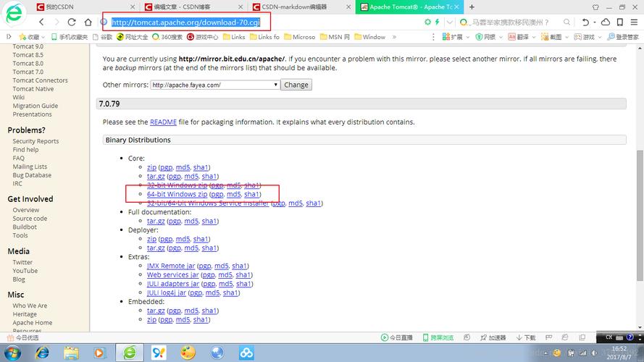Open the JMX Remote jar link
This screenshot has width=644, height=362.
[171, 266]
